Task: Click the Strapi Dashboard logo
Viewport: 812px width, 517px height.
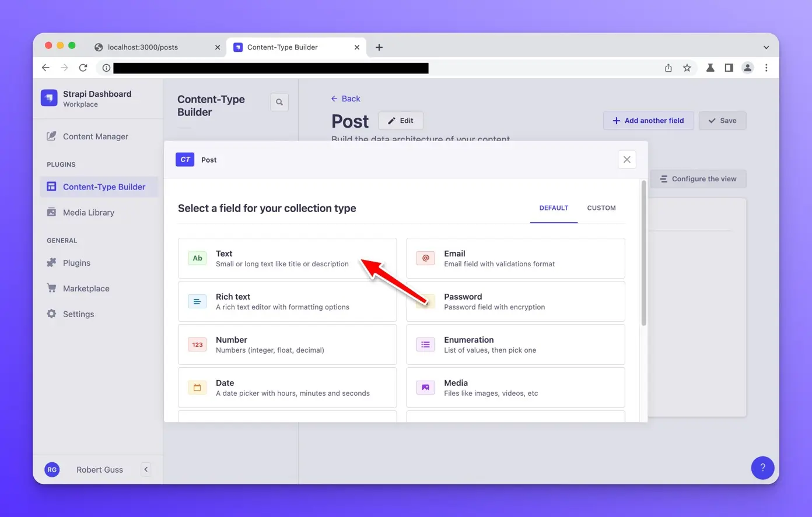Action: 49,99
